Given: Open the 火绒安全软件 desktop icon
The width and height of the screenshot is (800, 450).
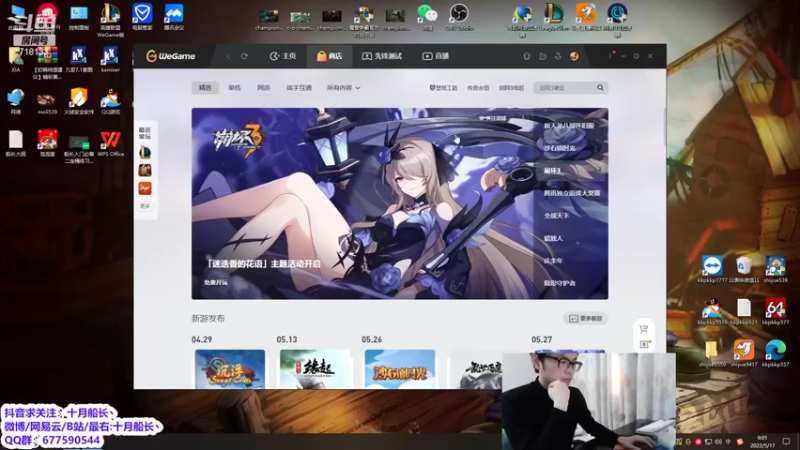Looking at the screenshot, I should pyautogui.click(x=79, y=101).
